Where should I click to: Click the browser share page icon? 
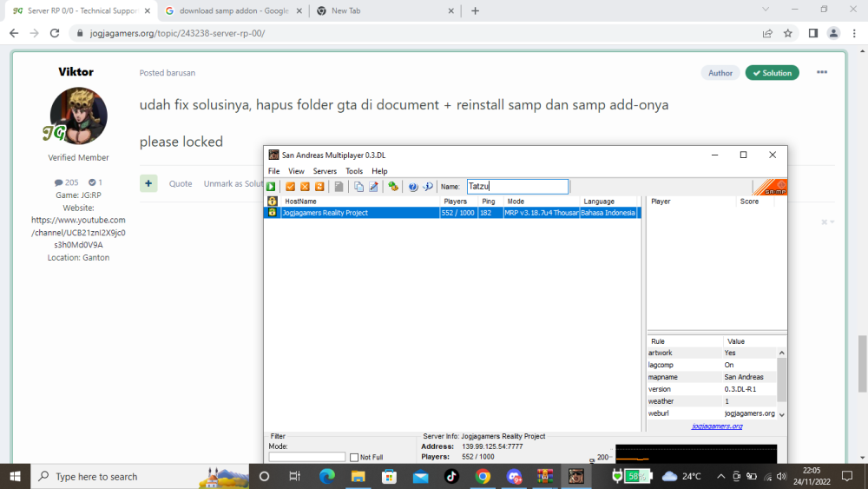click(x=767, y=33)
